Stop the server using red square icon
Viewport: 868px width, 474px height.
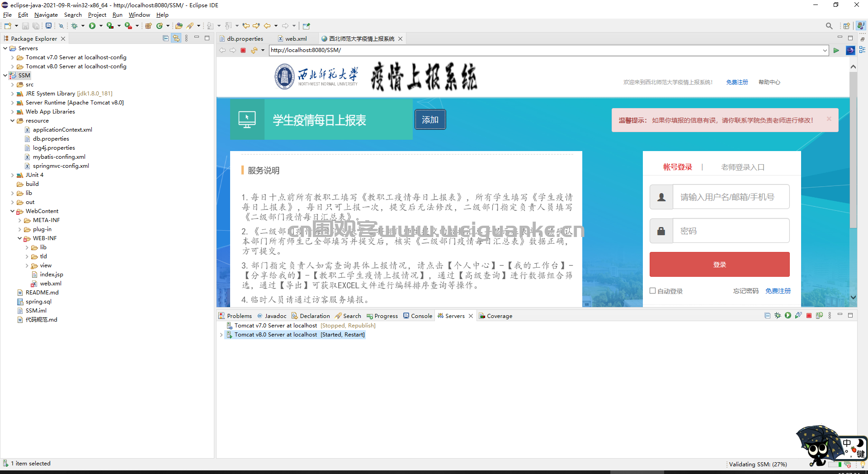click(809, 316)
